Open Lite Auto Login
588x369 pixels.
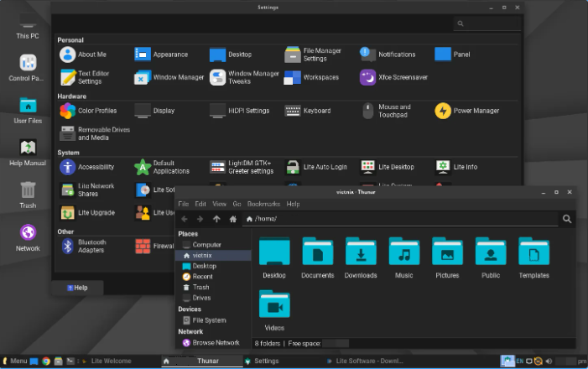pyautogui.click(x=315, y=167)
